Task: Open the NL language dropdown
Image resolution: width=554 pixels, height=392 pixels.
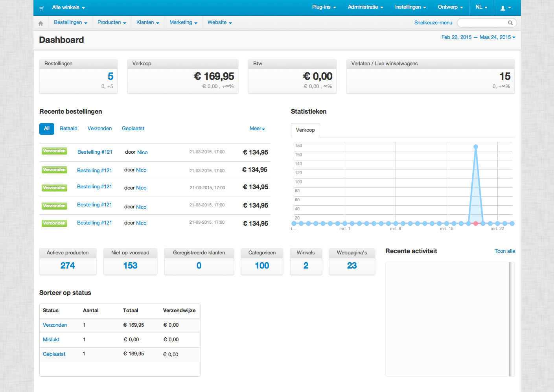Action: click(x=481, y=7)
